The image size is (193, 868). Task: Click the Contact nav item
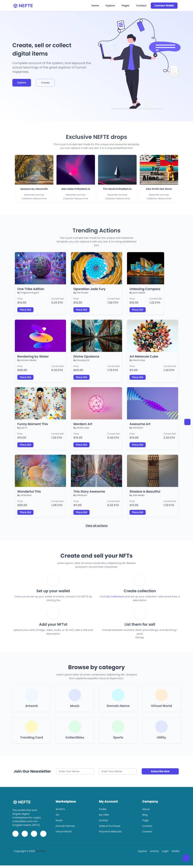coord(141,6)
